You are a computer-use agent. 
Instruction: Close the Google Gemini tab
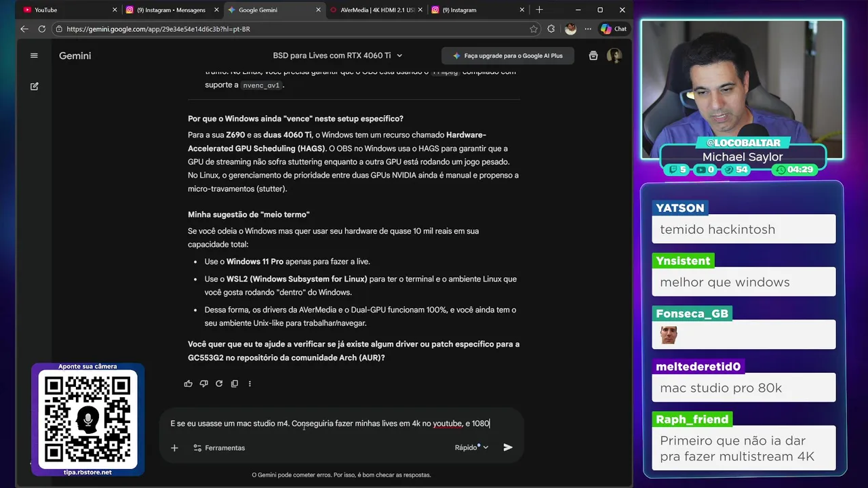point(317,10)
